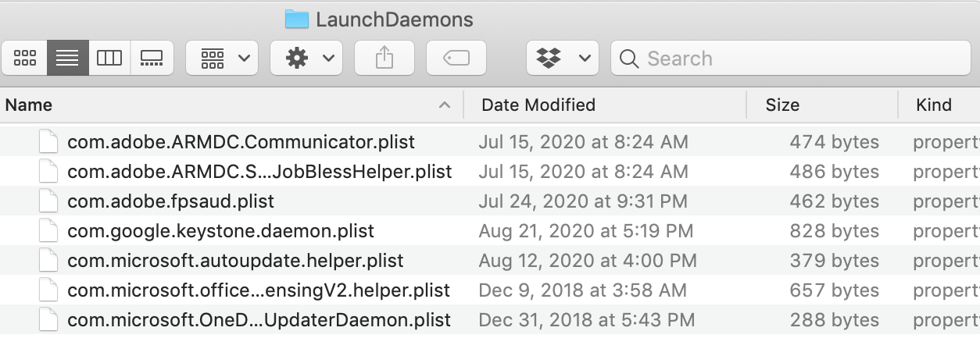Screen dimensions: 980x356
Task: Select com.adobe.ARMDC.Communicator.plist file icon
Action: [48, 142]
